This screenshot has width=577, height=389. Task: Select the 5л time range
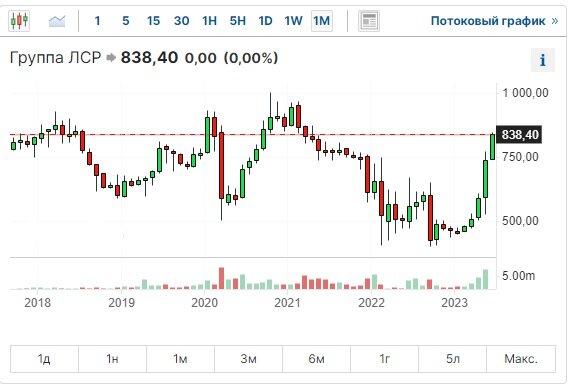(453, 359)
